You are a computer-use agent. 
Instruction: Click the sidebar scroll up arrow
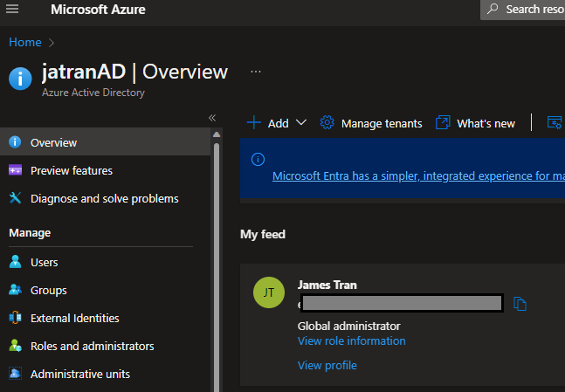217,134
